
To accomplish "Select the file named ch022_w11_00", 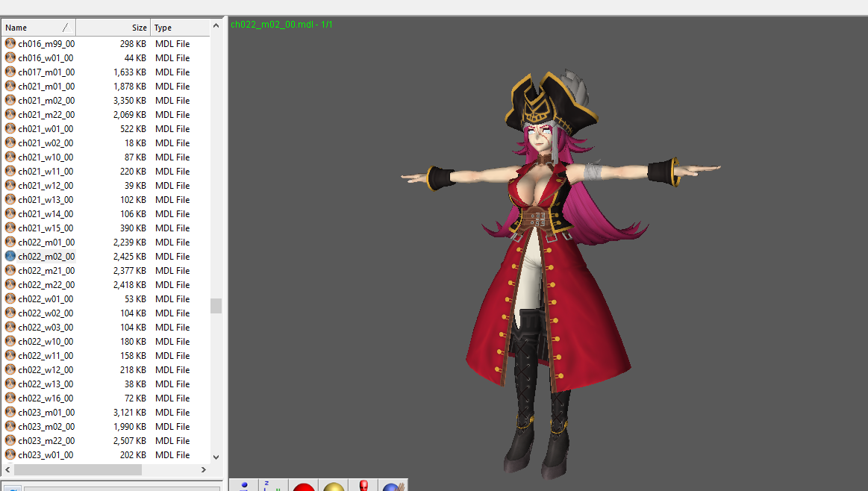I will coord(46,355).
